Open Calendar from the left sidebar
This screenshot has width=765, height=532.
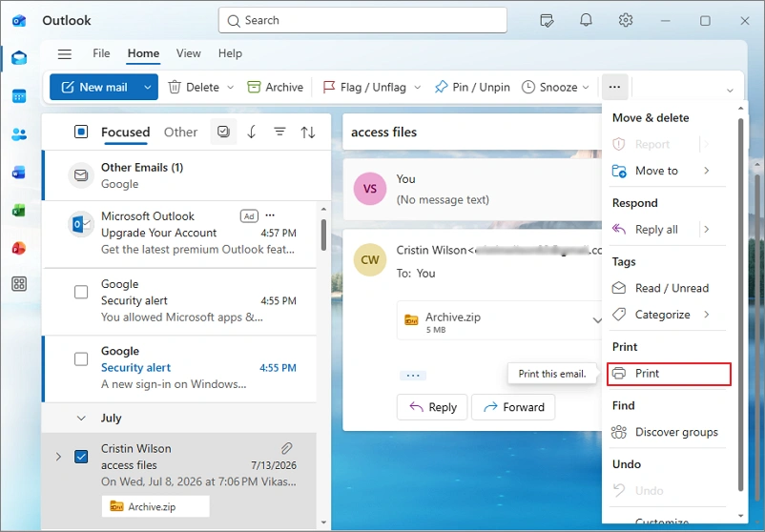19,96
